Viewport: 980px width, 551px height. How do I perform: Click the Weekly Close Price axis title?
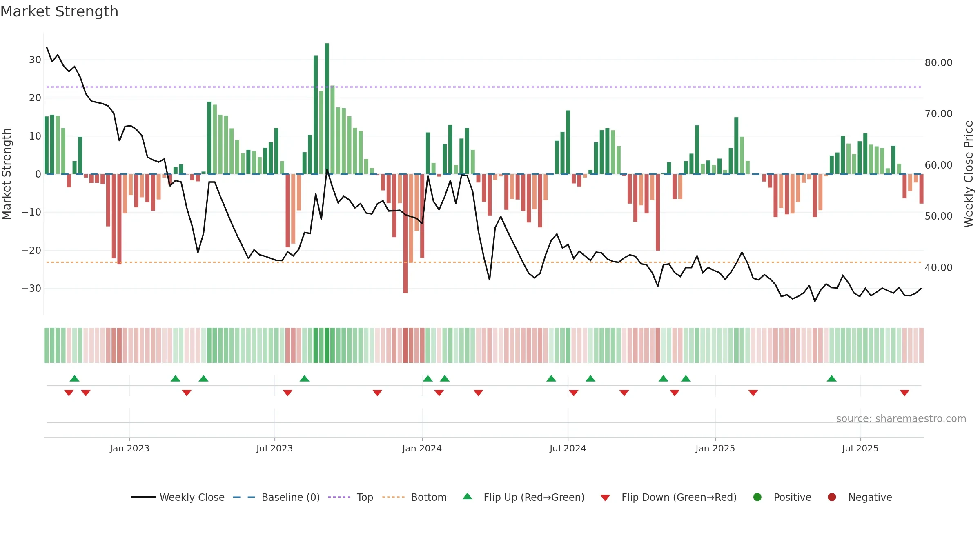coord(968,174)
